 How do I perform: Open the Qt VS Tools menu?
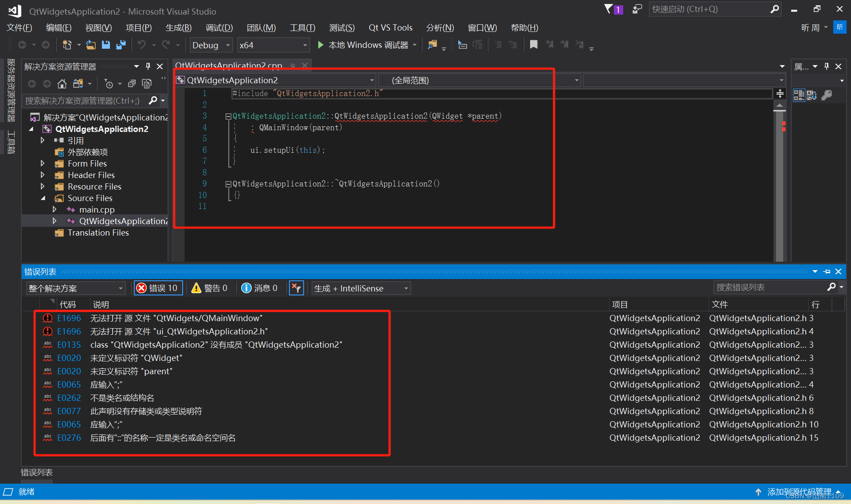[x=390, y=28]
